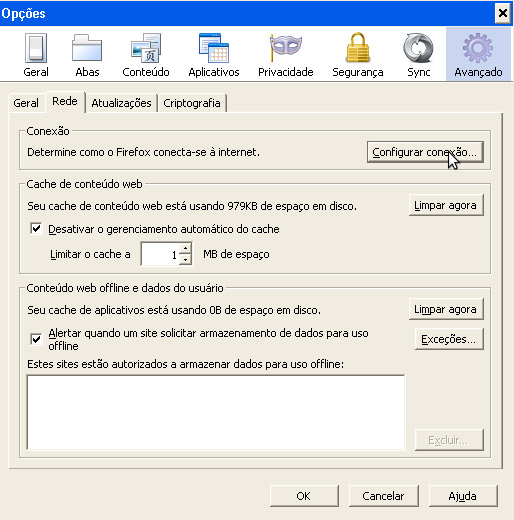Open the Geral light-switch options panel
Viewport: 514px width, 520px height.
pos(36,55)
